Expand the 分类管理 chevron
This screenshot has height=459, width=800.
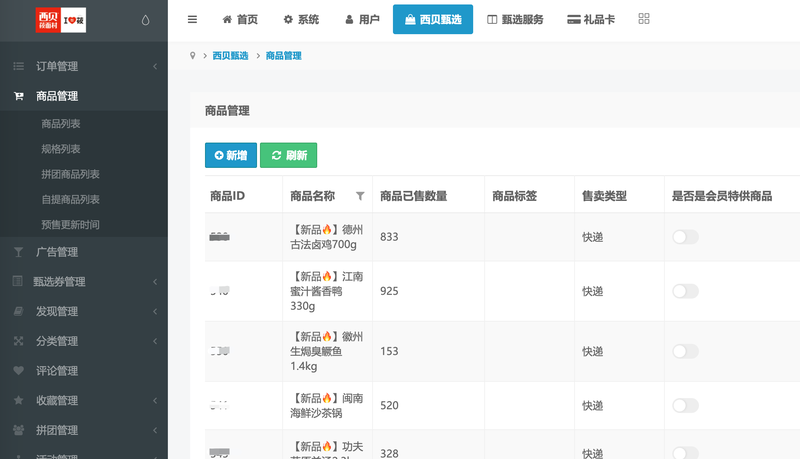coord(155,341)
